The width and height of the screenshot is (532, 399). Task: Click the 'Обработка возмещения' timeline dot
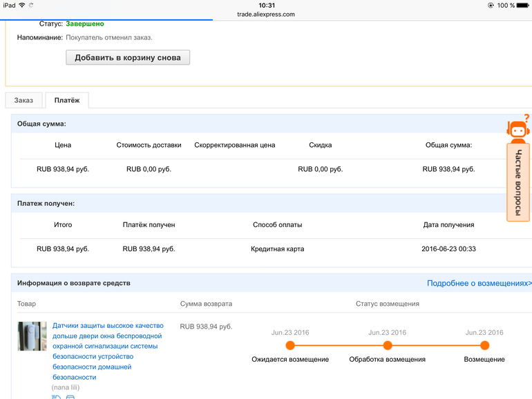388,345
